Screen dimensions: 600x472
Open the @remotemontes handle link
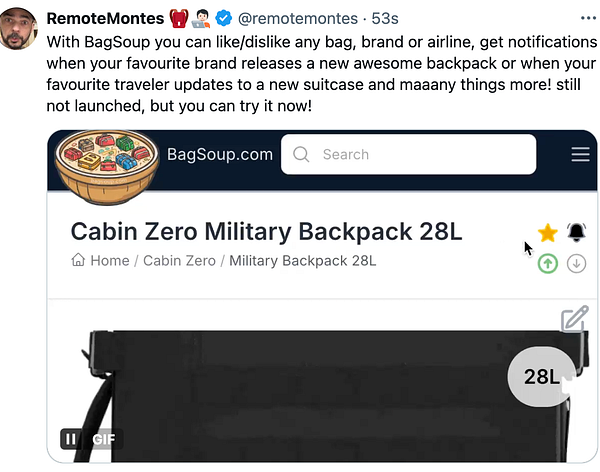(x=298, y=18)
